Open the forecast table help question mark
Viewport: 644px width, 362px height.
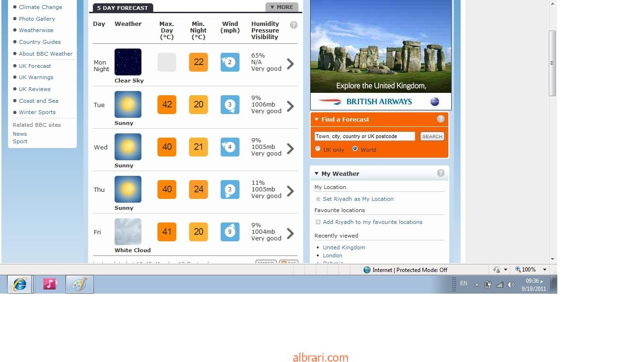click(294, 25)
